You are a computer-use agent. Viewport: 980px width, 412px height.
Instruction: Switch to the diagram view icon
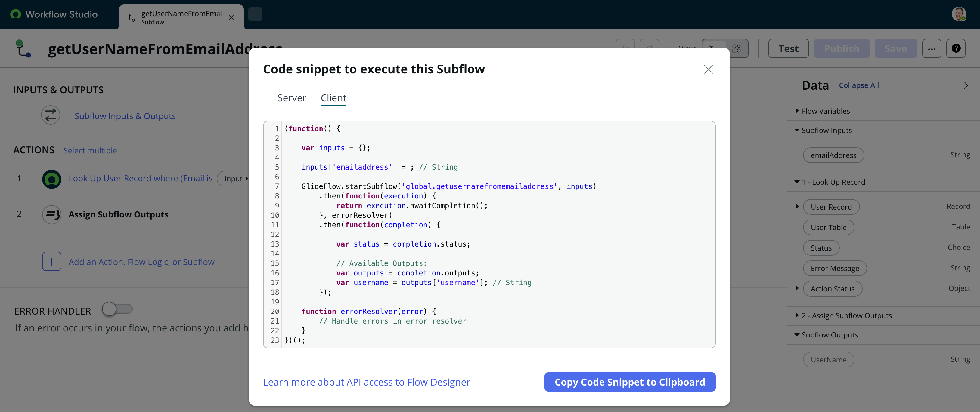(737, 49)
